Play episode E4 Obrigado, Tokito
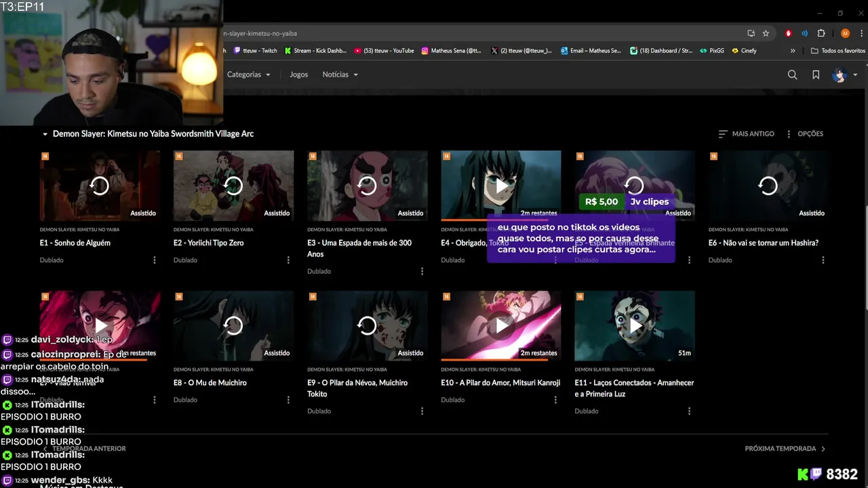The image size is (868, 488). tap(500, 185)
